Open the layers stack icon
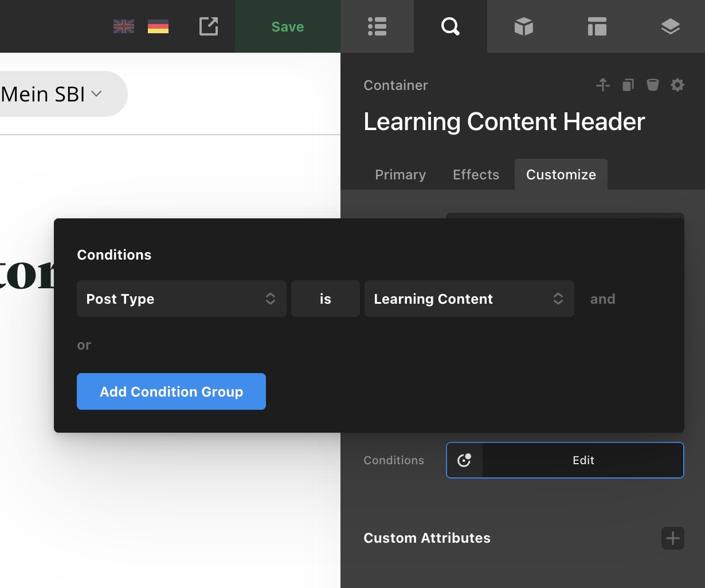This screenshot has width=705, height=588. [x=670, y=26]
